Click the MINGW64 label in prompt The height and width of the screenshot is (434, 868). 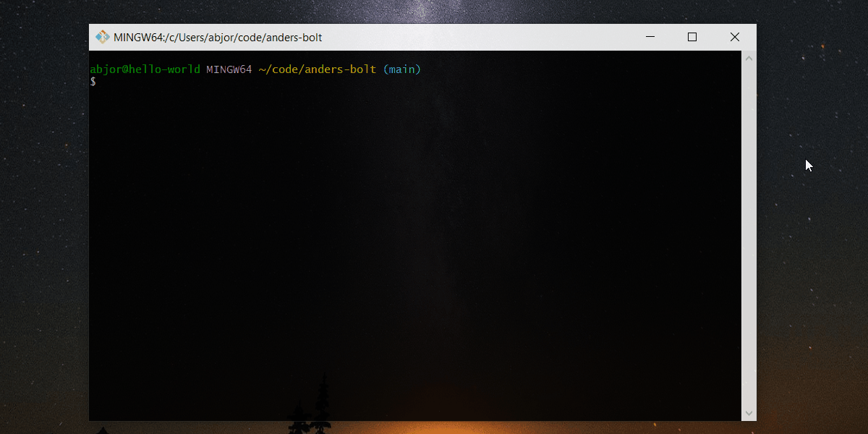pos(229,69)
